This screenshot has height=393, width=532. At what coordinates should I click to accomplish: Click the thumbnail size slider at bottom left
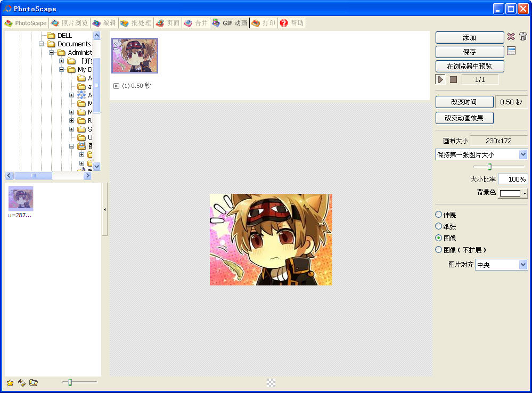(x=70, y=382)
